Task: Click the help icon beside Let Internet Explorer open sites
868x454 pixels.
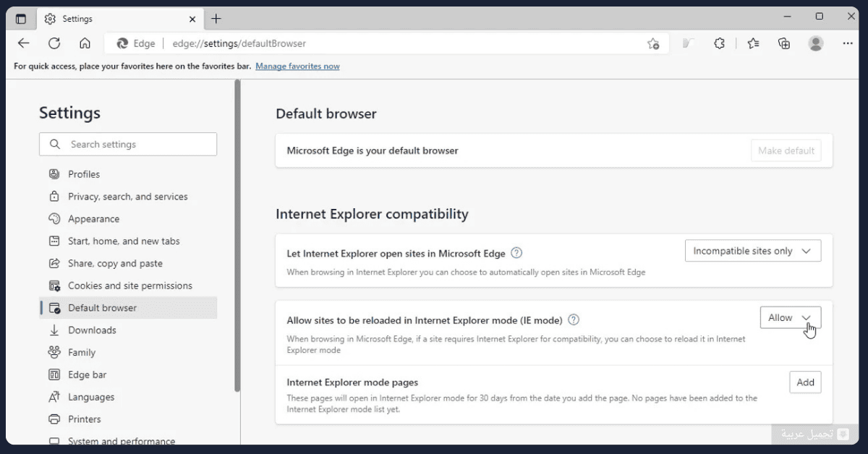Action: pyautogui.click(x=516, y=253)
